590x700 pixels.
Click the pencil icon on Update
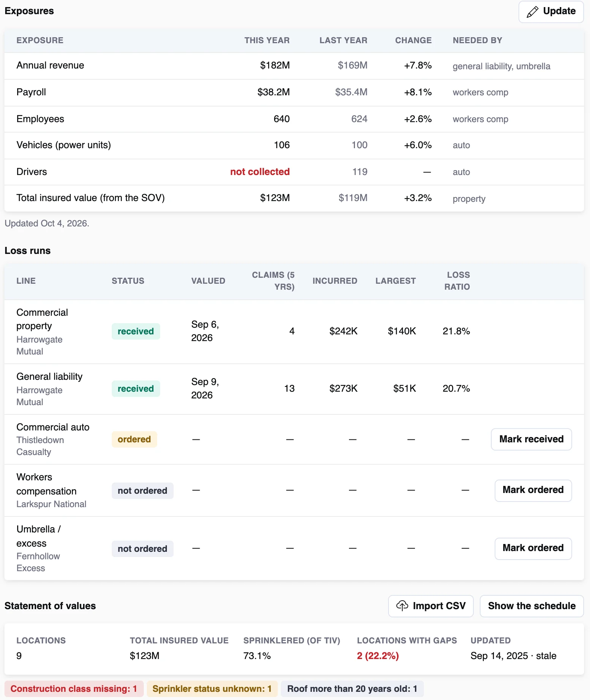tap(532, 12)
